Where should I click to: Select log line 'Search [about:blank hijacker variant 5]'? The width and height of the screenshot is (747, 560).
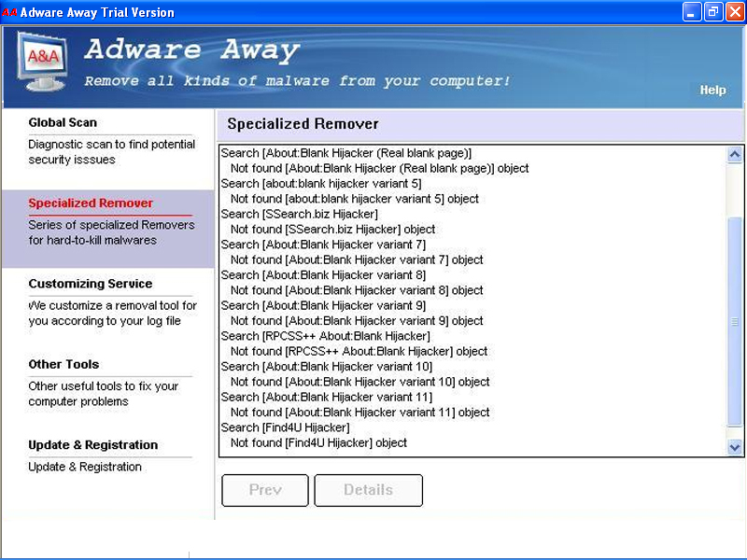[x=321, y=183]
